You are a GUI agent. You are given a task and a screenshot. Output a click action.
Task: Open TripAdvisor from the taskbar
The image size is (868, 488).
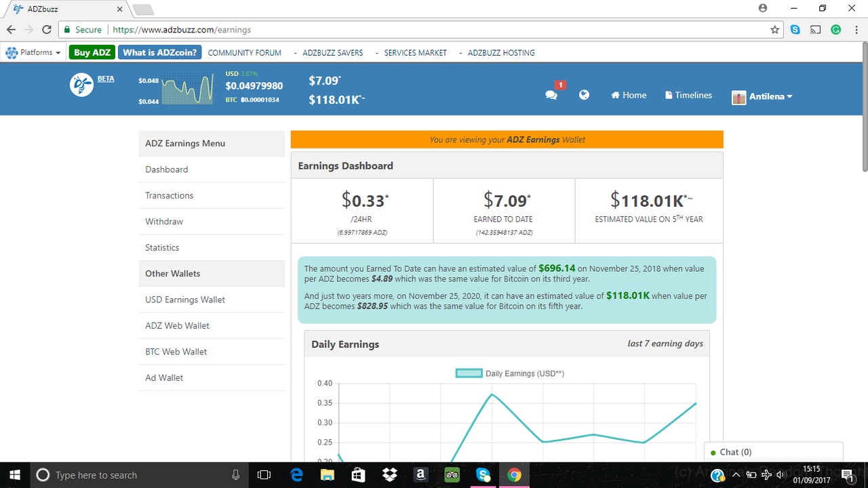tap(452, 475)
